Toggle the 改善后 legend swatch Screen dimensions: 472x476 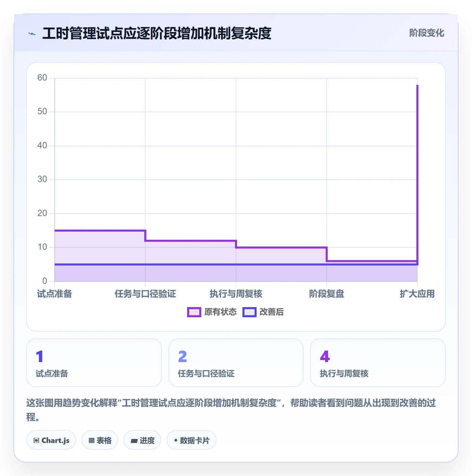(x=249, y=312)
